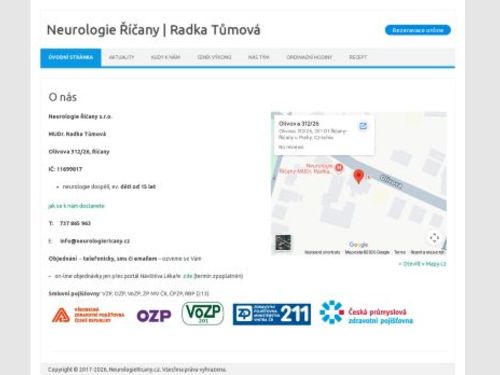Open the Recept menu item
Image resolution: width=500 pixels, height=375 pixels.
(358, 57)
